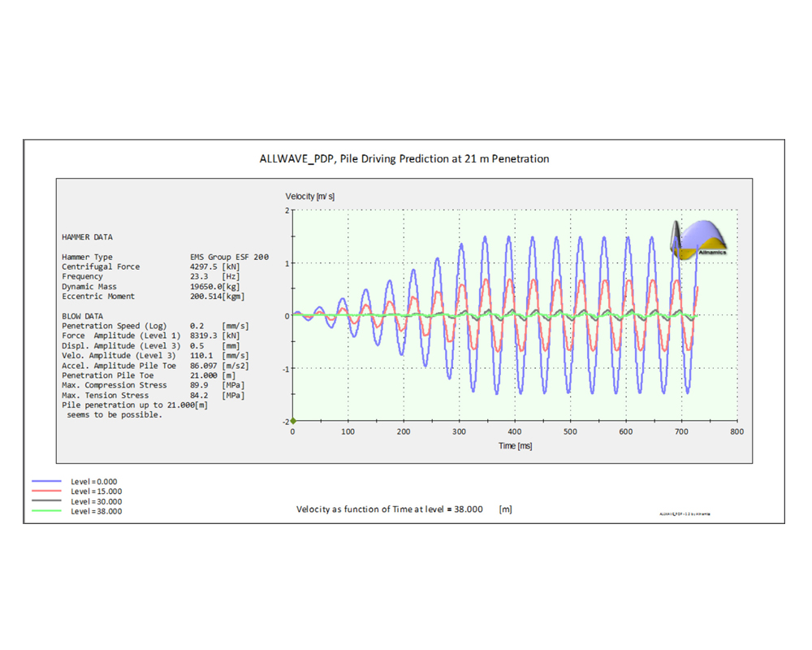The image size is (812, 650).
Task: Click the BLOW DATA heading
Action: [82, 316]
